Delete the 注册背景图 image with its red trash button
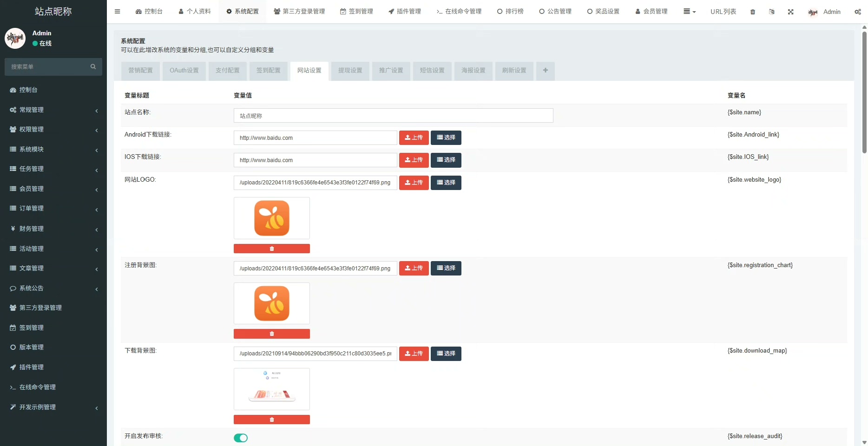The height and width of the screenshot is (446, 868). 272,334
